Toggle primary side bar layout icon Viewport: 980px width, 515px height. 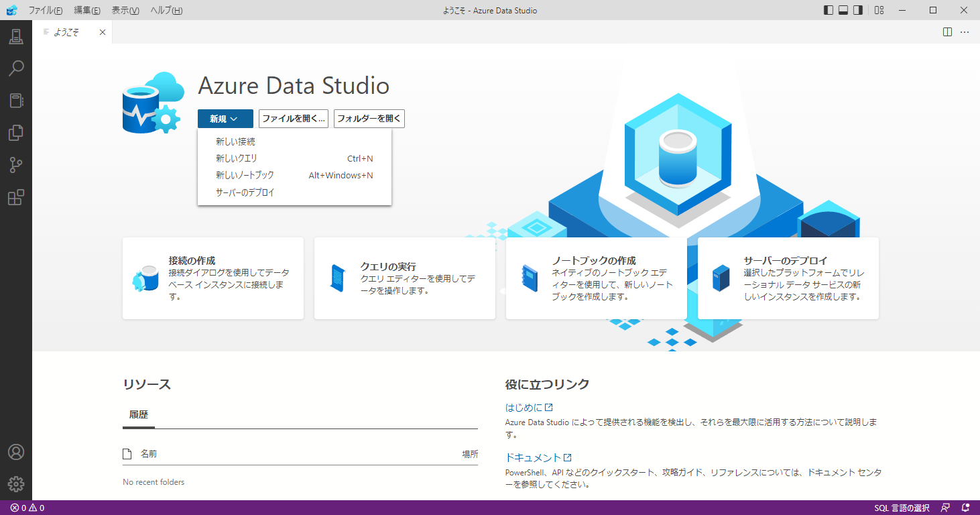(829, 10)
